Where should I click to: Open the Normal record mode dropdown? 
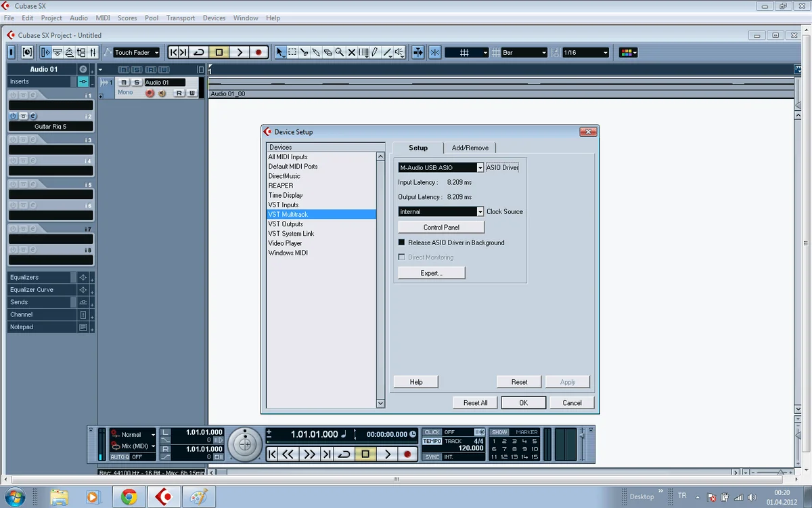[133, 435]
